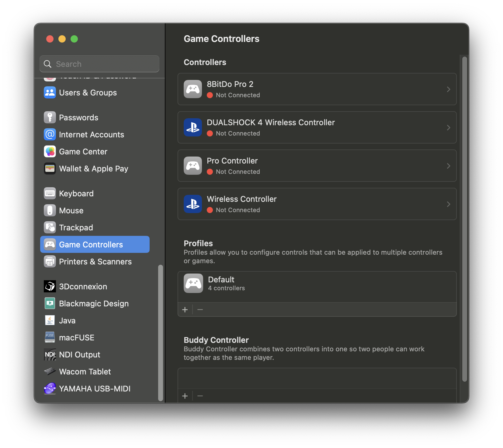This screenshot has width=503, height=448.
Task: Select the YAMAHA USB-MIDI icon
Action: [x=50, y=388]
